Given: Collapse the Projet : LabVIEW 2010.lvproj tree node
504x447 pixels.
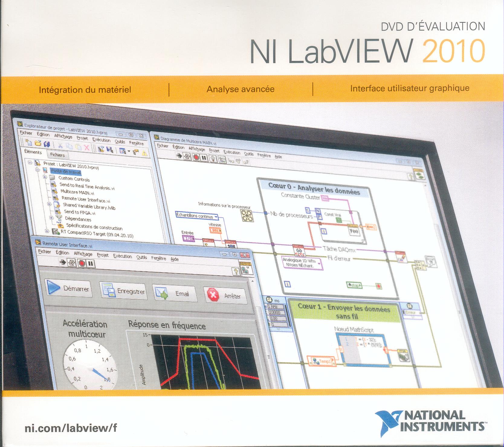Looking at the screenshot, I should [30, 162].
